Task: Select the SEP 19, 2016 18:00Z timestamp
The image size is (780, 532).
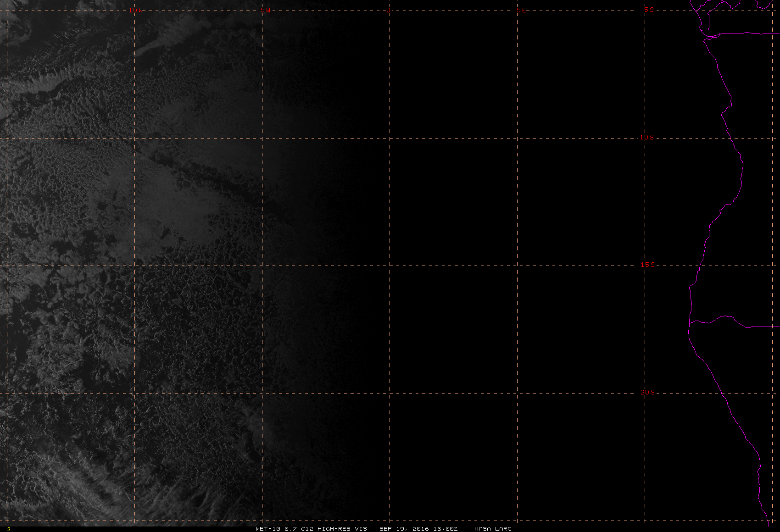Action: (x=418, y=529)
